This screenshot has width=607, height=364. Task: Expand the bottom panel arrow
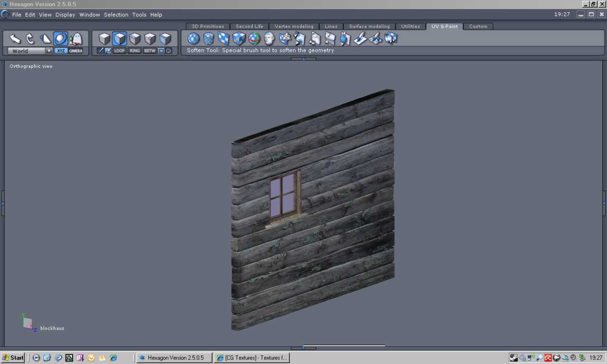[x=303, y=348]
